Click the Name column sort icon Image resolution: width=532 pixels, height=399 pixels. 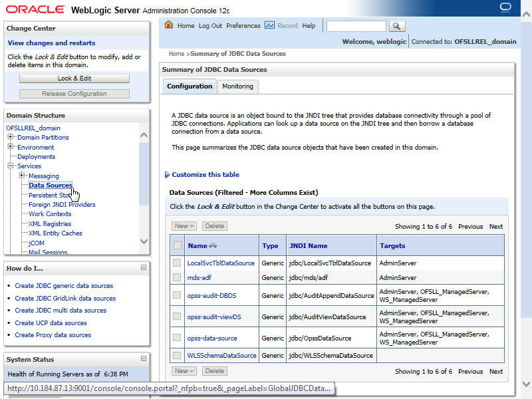pos(213,245)
